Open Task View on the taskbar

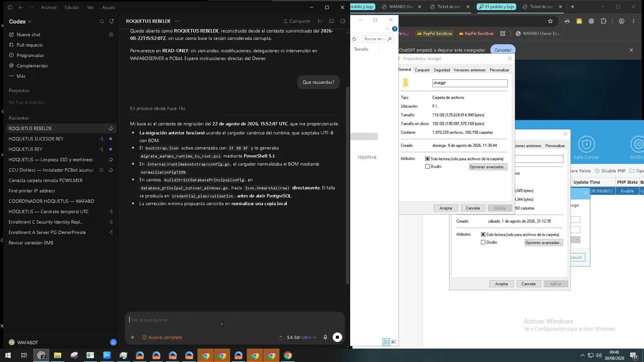tap(24, 355)
